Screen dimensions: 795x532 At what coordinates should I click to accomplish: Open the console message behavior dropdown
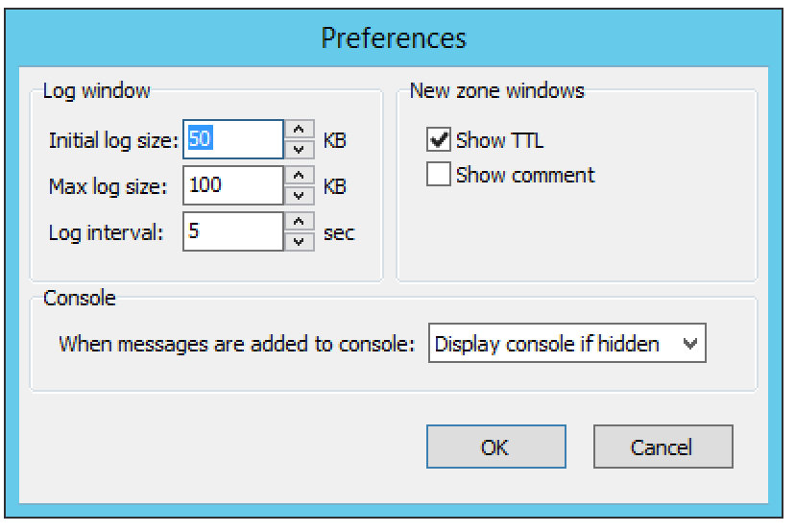tap(568, 344)
